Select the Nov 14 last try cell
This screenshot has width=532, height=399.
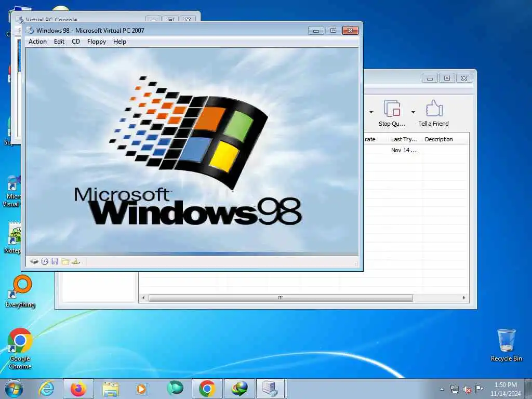pyautogui.click(x=404, y=150)
